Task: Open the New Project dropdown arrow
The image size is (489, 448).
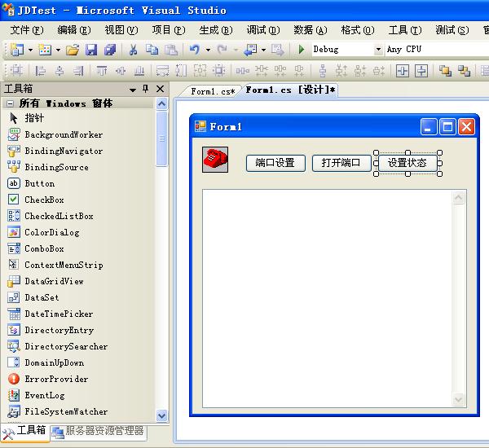Action: tap(30, 50)
